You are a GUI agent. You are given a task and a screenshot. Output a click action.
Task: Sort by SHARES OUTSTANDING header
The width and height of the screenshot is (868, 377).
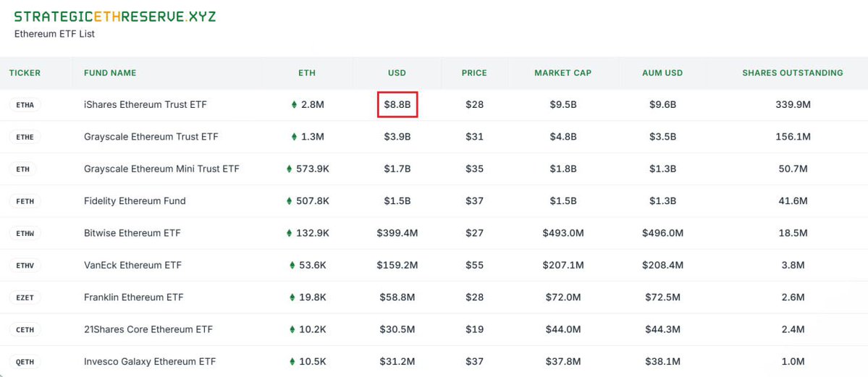[793, 73]
